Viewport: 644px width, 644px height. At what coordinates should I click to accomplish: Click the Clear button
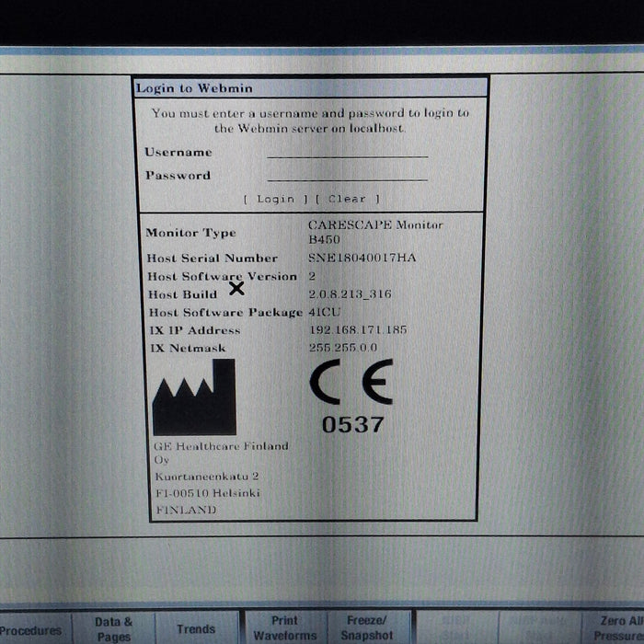point(348,200)
